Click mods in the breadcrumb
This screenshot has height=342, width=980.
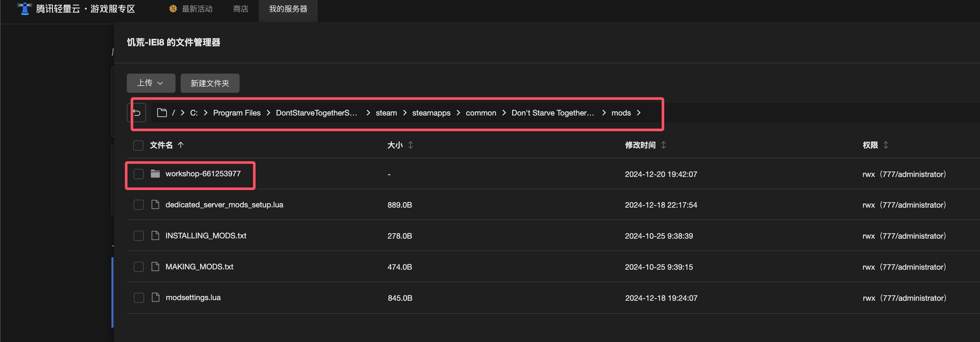[x=621, y=113]
